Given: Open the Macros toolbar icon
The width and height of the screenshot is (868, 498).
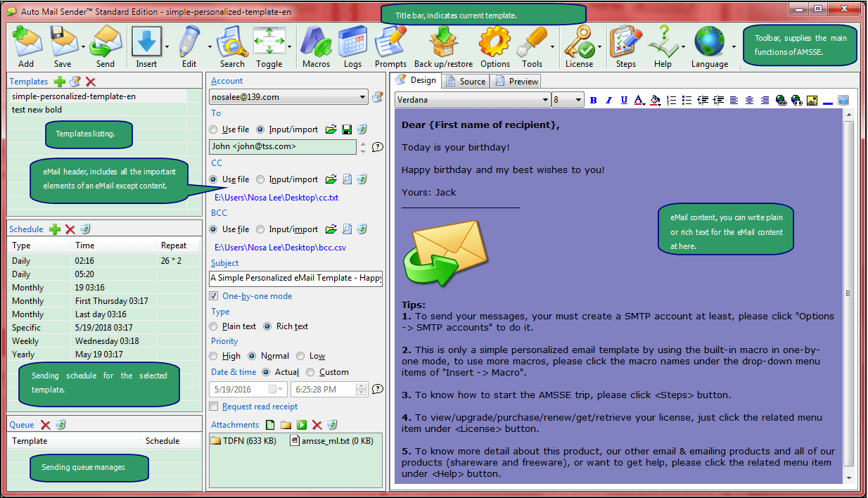Looking at the screenshot, I should point(317,46).
